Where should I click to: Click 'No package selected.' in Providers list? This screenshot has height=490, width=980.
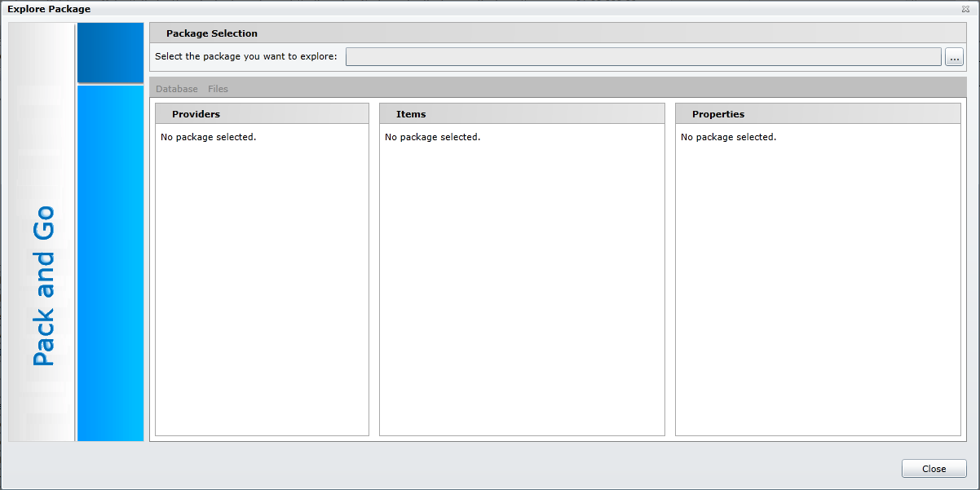tap(208, 137)
